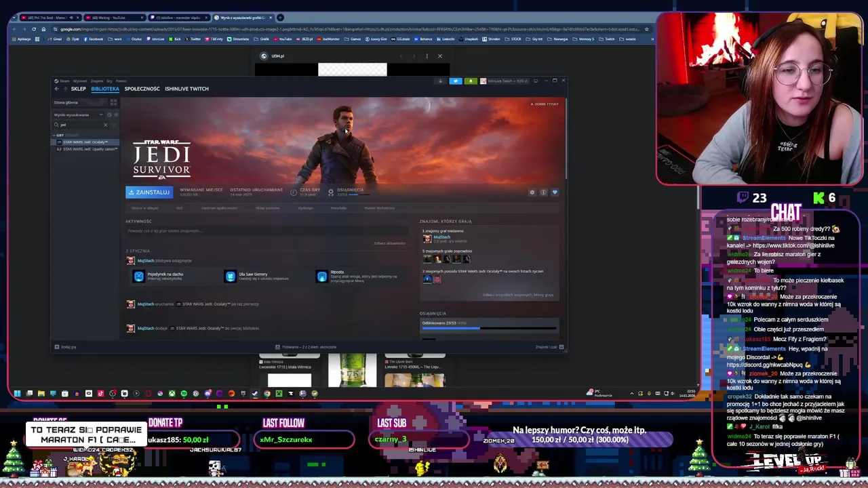Open Facebook bookmark in bookmarks bar
This screenshot has height=488, width=868.
pyautogui.click(x=94, y=39)
